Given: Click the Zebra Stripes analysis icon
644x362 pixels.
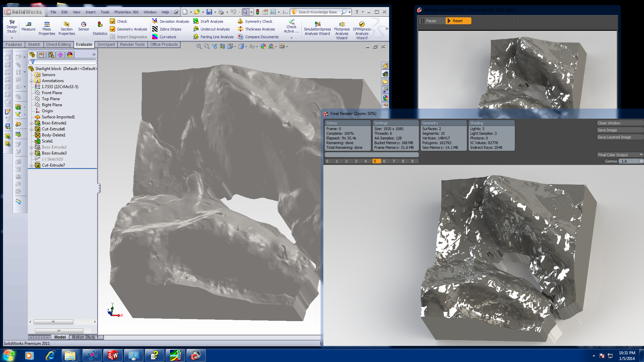Looking at the screenshot, I should (x=155, y=29).
